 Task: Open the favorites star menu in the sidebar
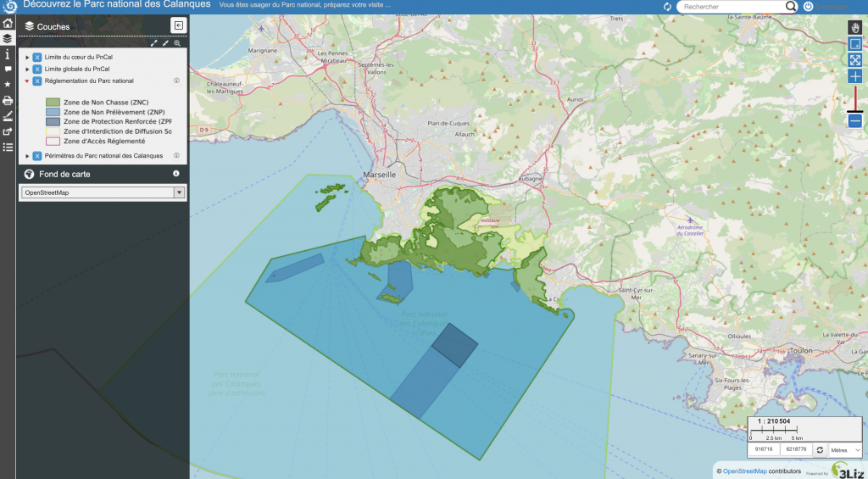pos(8,85)
